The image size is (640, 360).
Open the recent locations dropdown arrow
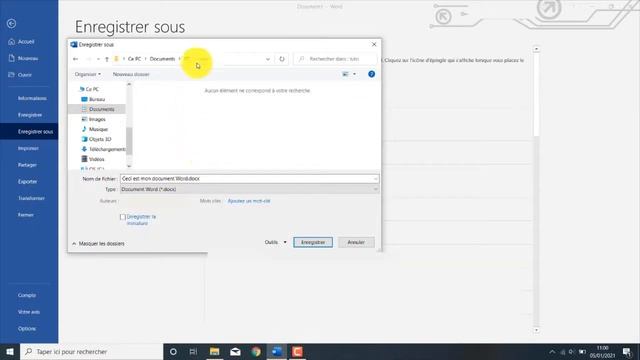point(98,59)
